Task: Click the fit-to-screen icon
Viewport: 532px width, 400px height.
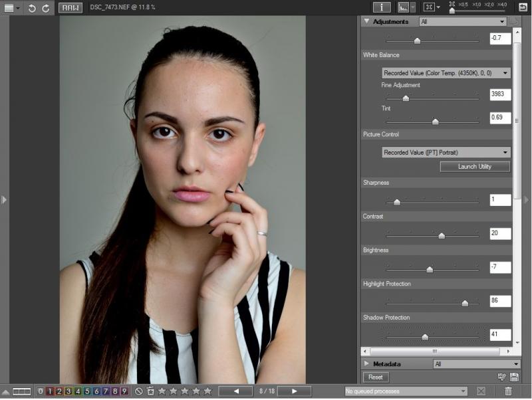Action: [x=429, y=7]
